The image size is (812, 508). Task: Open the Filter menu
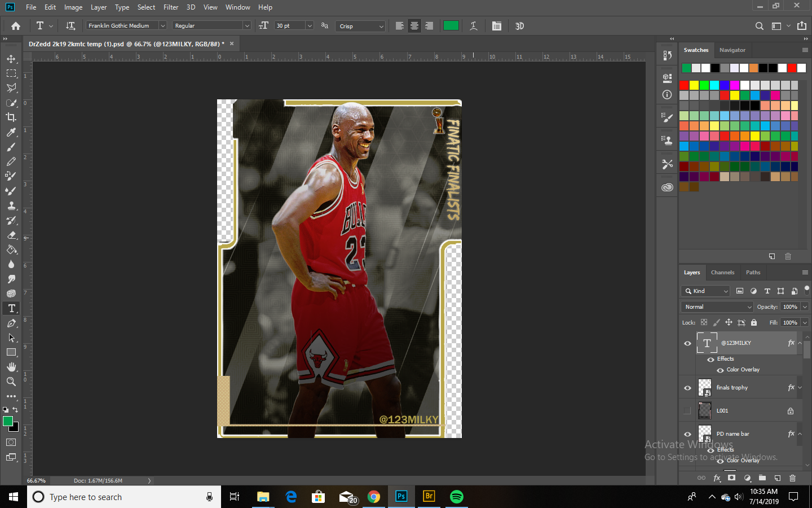click(171, 7)
